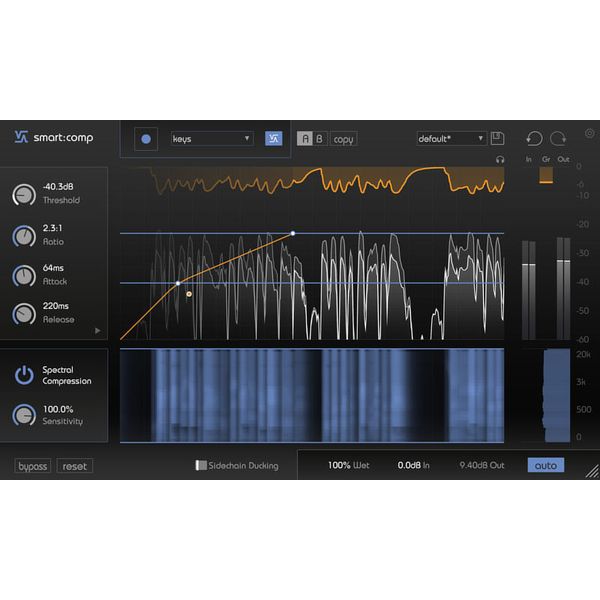Select the threshold handle on compression curve

tap(178, 283)
